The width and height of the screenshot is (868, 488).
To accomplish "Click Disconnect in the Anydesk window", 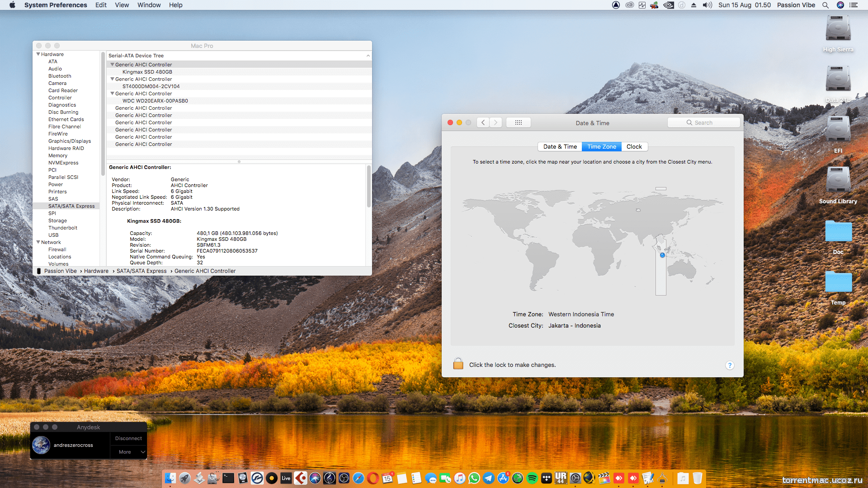I will point(128,438).
